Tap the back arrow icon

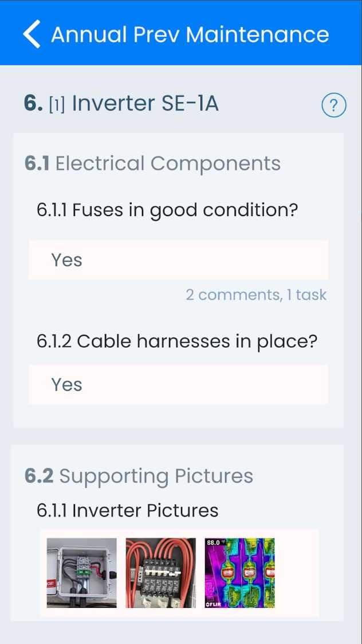(x=32, y=34)
